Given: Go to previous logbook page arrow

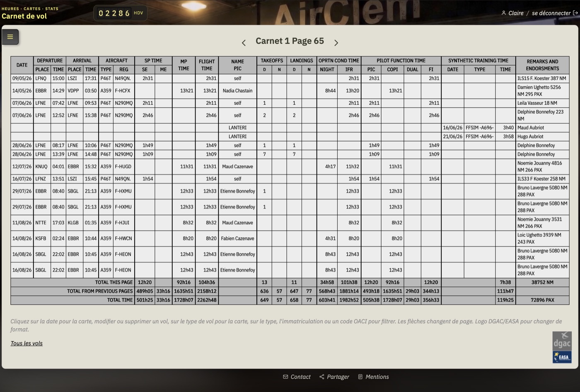Looking at the screenshot, I should click(x=244, y=43).
